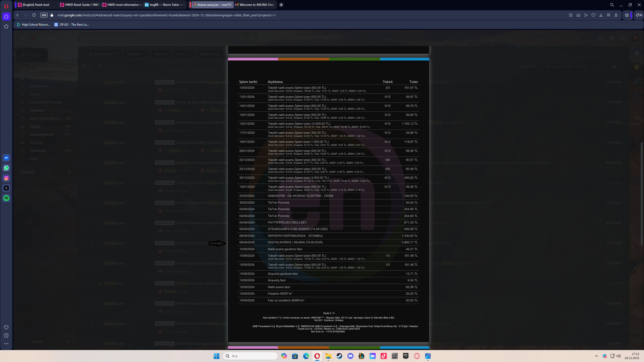Viewport: 644px width, 362px height.
Task: Launch Steam from the taskbar
Action: (x=339, y=356)
